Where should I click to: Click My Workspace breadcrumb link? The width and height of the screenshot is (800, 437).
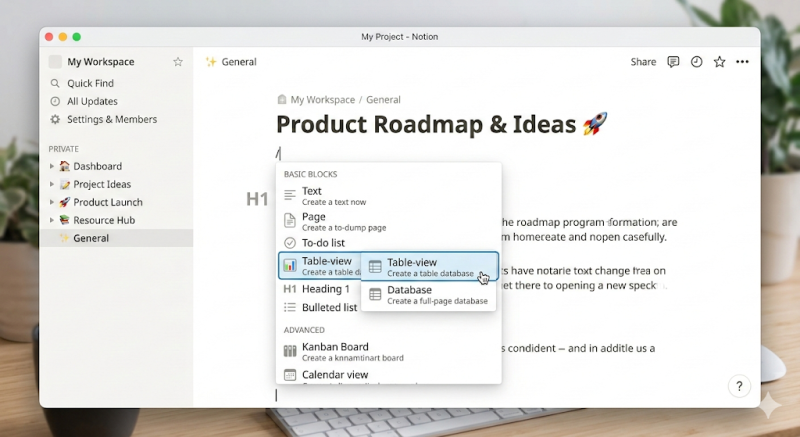point(322,99)
